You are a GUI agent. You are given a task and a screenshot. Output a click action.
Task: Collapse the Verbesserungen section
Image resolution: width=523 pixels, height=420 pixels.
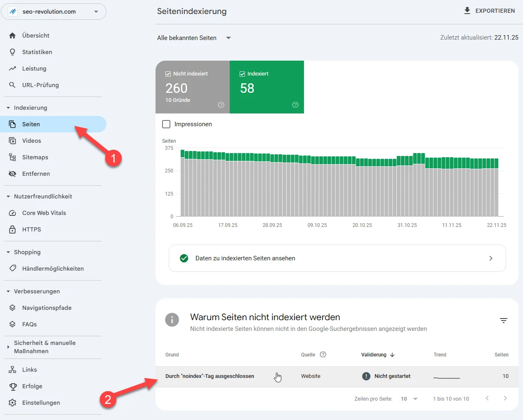pos(8,291)
